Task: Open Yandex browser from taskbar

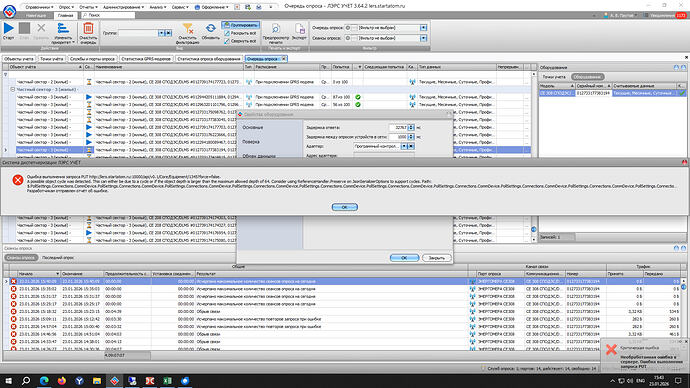Action: tap(79, 381)
